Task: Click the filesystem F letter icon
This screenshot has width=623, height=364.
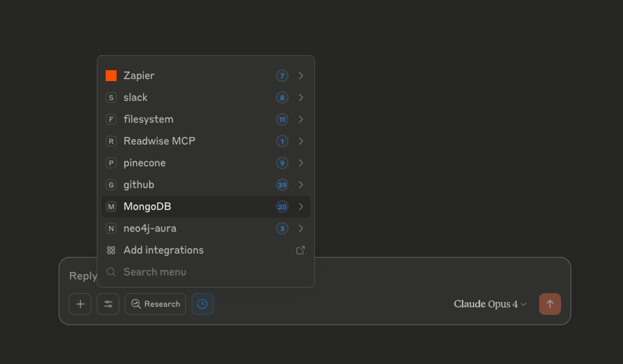Action: [x=111, y=119]
